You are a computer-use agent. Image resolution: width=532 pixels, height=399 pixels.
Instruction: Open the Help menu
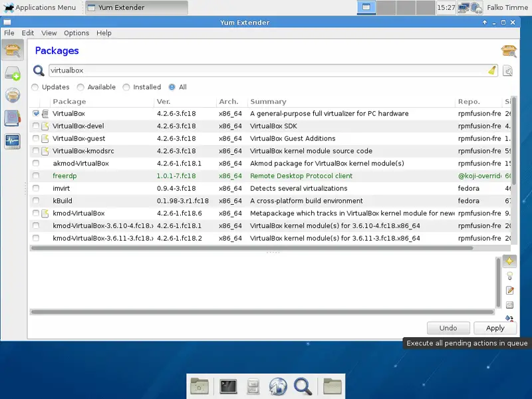point(104,33)
